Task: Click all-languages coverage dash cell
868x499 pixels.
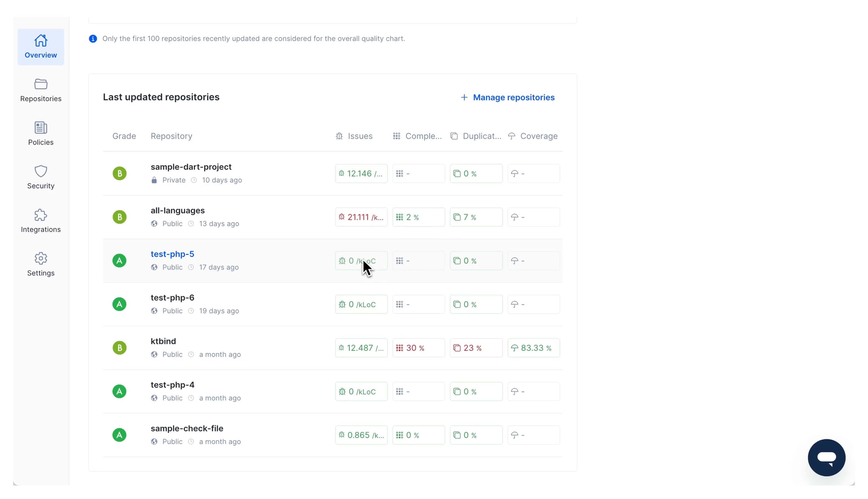Action: point(533,217)
